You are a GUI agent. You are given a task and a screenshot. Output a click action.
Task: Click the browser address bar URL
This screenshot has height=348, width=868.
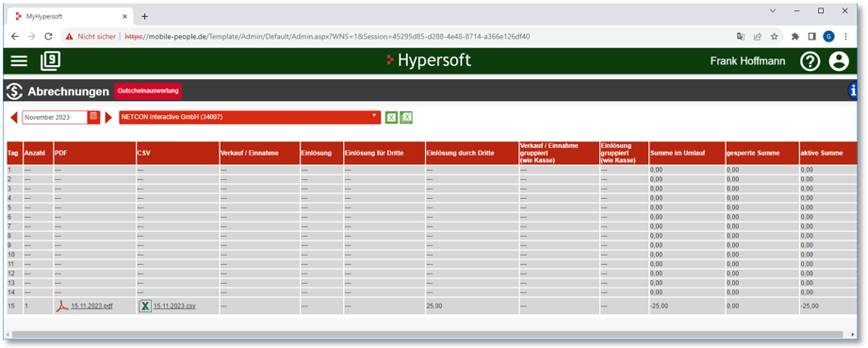click(x=327, y=37)
